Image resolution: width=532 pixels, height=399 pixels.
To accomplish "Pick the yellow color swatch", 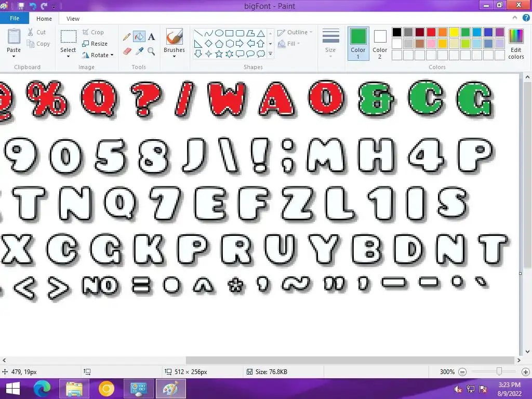I will click(454, 32).
